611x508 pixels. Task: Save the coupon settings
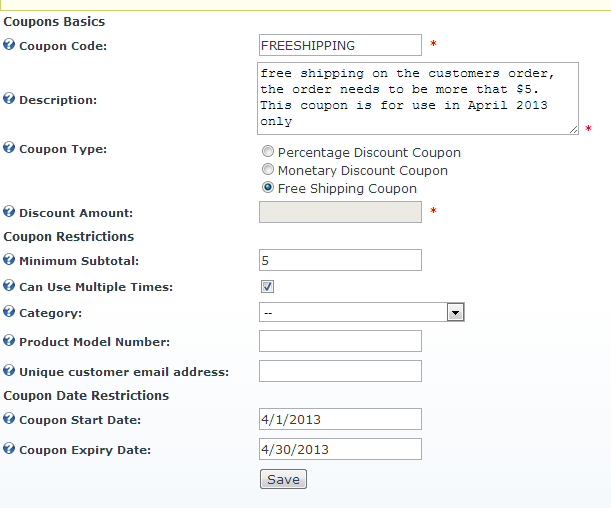283,479
